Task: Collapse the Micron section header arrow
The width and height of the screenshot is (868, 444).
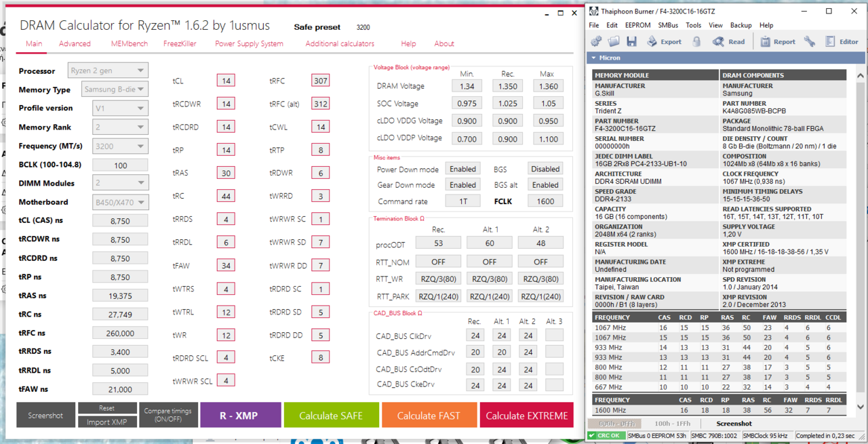Action: coord(594,58)
